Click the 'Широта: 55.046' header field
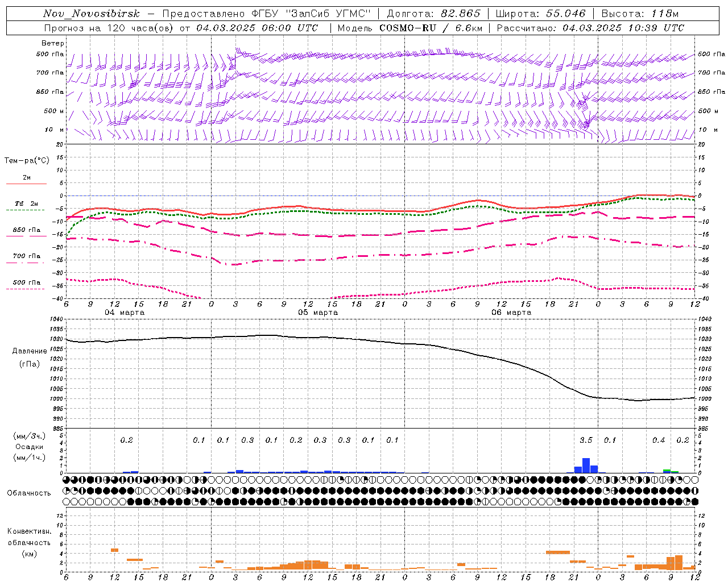 pos(541,14)
